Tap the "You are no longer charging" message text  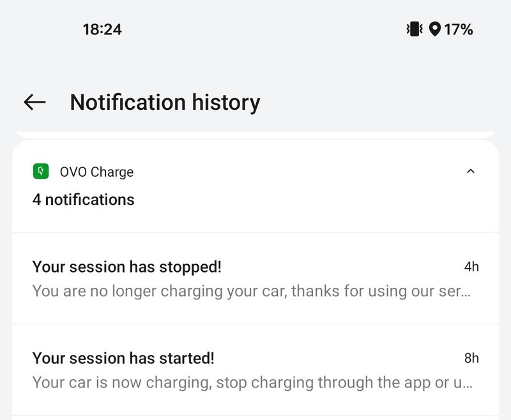(252, 291)
